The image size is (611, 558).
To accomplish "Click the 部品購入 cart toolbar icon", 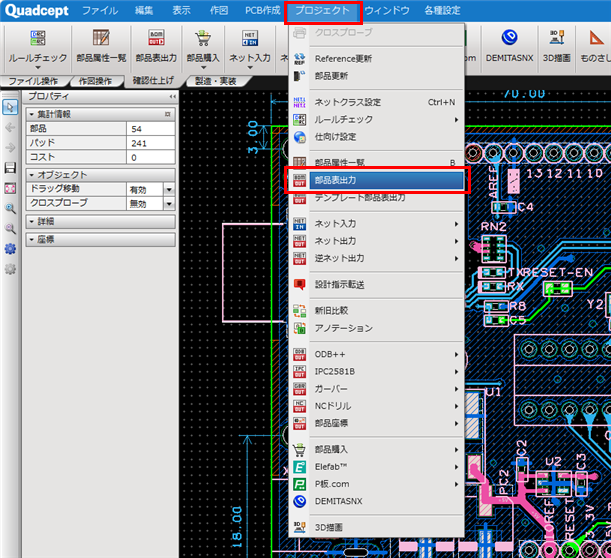I will click(x=203, y=40).
